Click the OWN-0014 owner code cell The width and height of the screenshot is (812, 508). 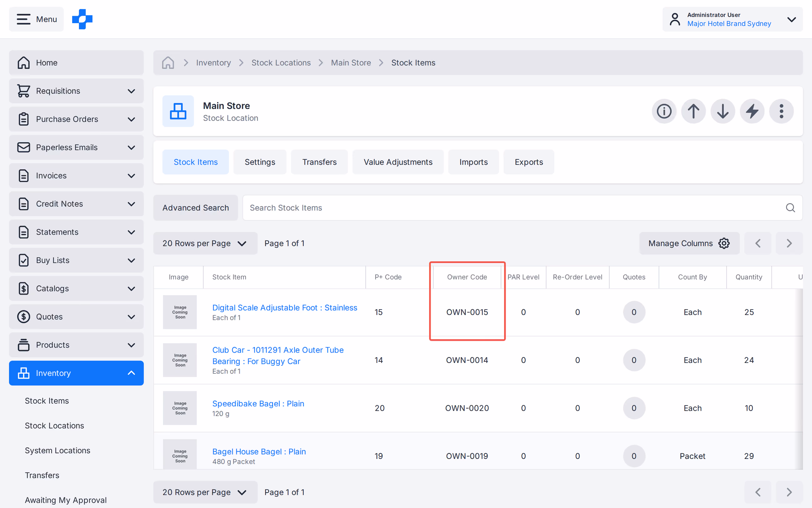467,360
